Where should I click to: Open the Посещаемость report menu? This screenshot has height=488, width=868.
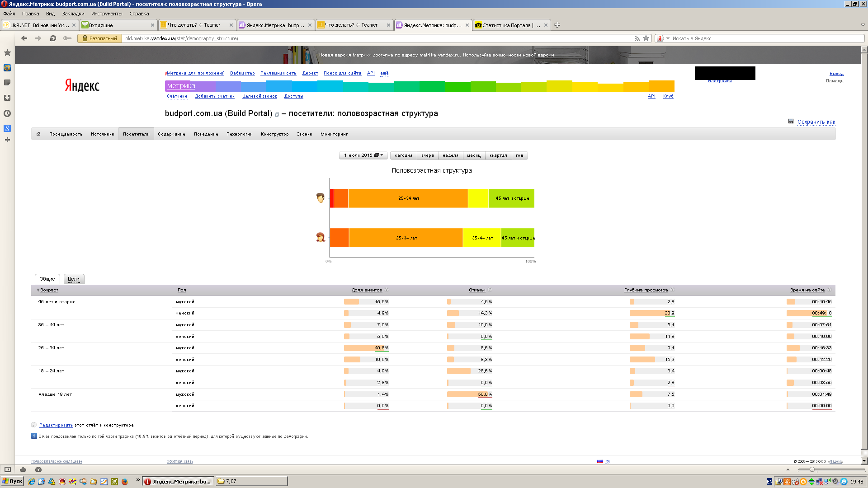[x=66, y=134]
